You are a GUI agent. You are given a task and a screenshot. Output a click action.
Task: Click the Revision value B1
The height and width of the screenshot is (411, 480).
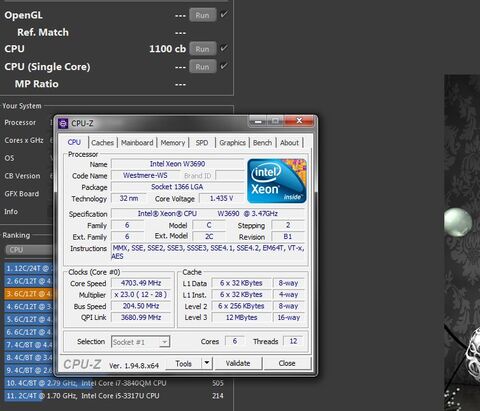[288, 237]
